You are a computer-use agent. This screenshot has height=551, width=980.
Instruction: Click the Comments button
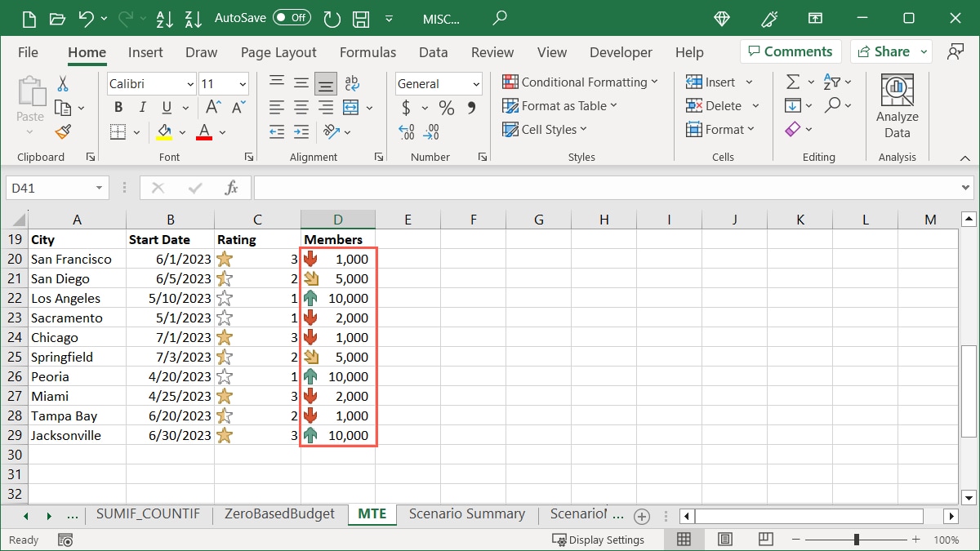click(x=791, y=51)
